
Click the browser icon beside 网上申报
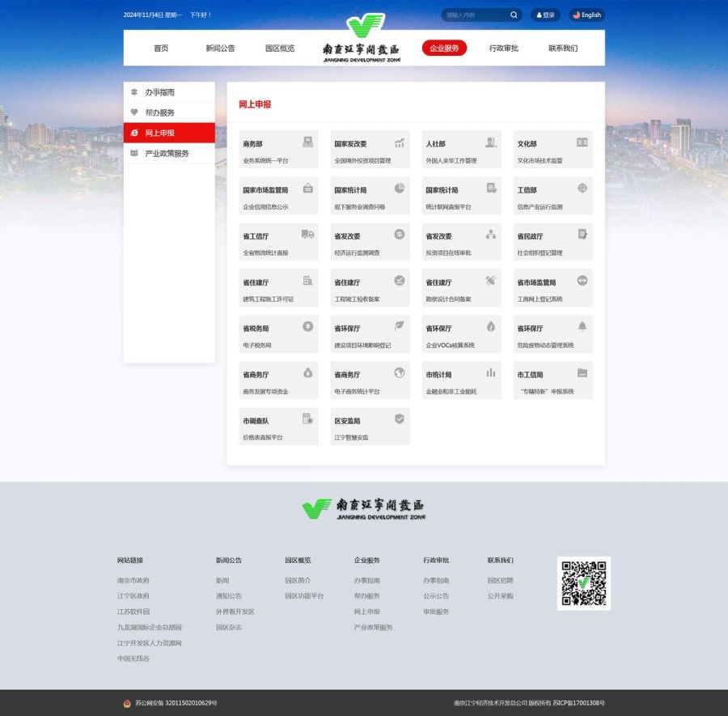coord(134,133)
